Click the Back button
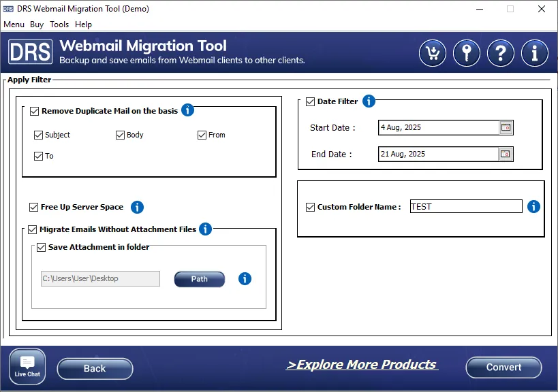 pyautogui.click(x=95, y=369)
